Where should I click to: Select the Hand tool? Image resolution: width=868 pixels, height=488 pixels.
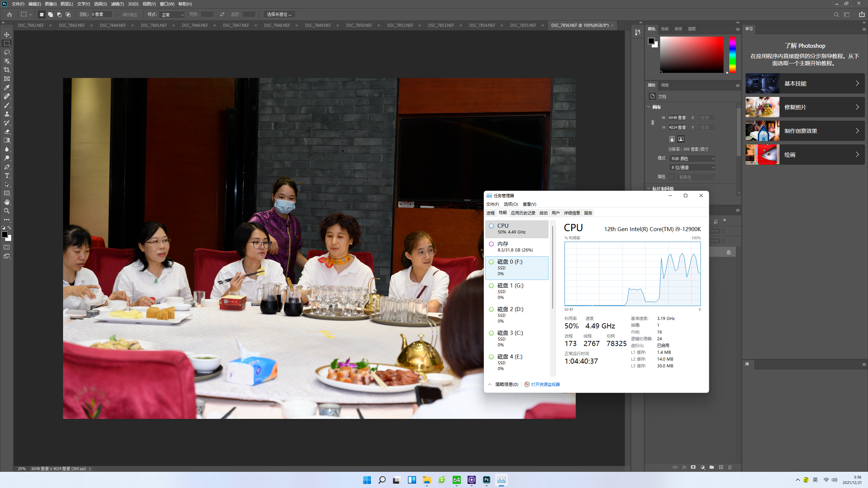[7, 202]
